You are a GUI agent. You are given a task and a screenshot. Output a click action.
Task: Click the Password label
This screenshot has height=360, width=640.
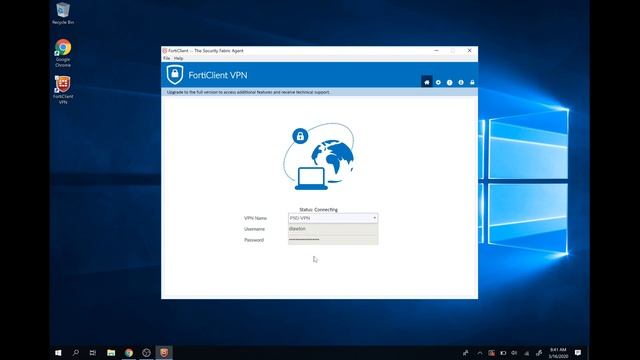254,240
